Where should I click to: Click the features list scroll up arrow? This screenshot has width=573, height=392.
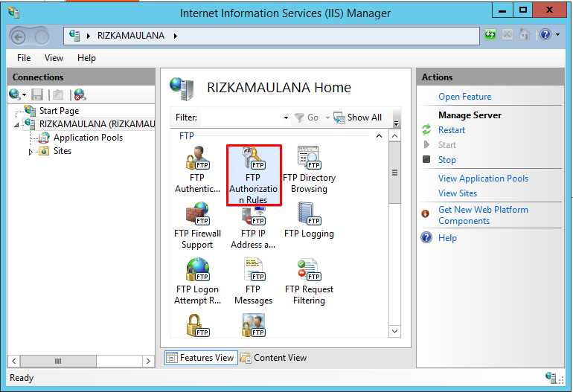click(x=394, y=136)
